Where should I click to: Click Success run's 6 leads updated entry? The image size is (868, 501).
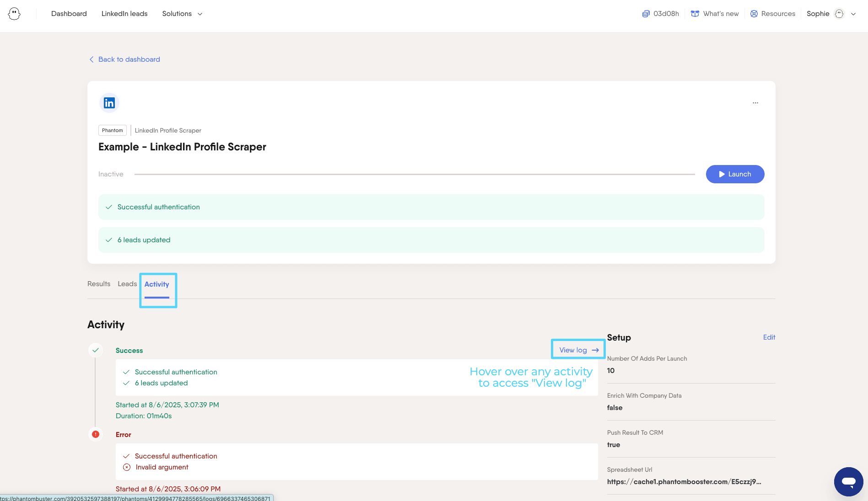(161, 383)
